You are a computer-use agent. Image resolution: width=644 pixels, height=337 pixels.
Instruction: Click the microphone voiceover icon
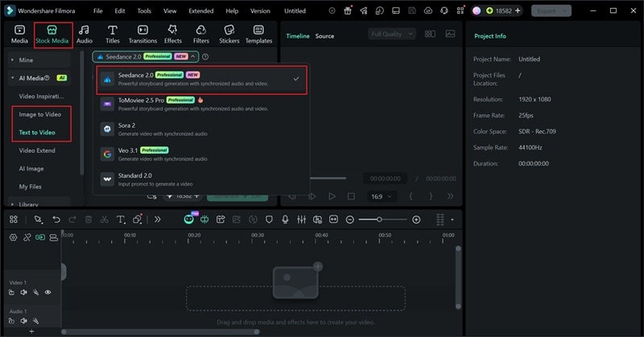(285, 220)
